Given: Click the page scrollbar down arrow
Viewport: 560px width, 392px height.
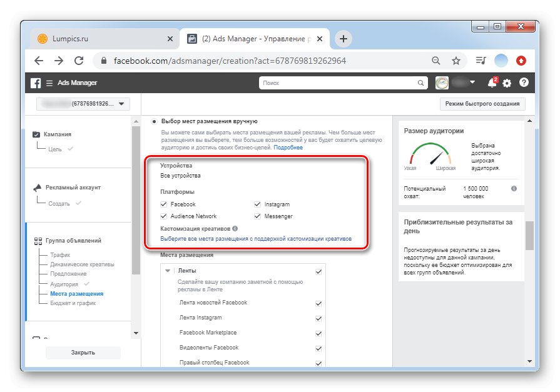Looking at the screenshot, I should pyautogui.click(x=529, y=361).
